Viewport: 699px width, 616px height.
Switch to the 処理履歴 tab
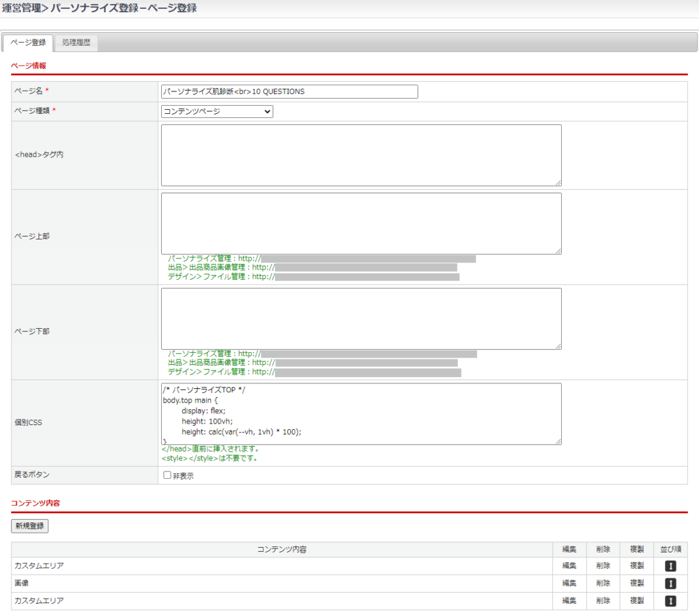click(x=76, y=43)
